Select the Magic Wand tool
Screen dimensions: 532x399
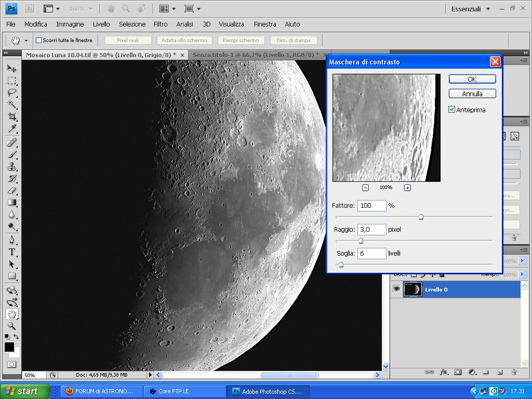[x=11, y=104]
